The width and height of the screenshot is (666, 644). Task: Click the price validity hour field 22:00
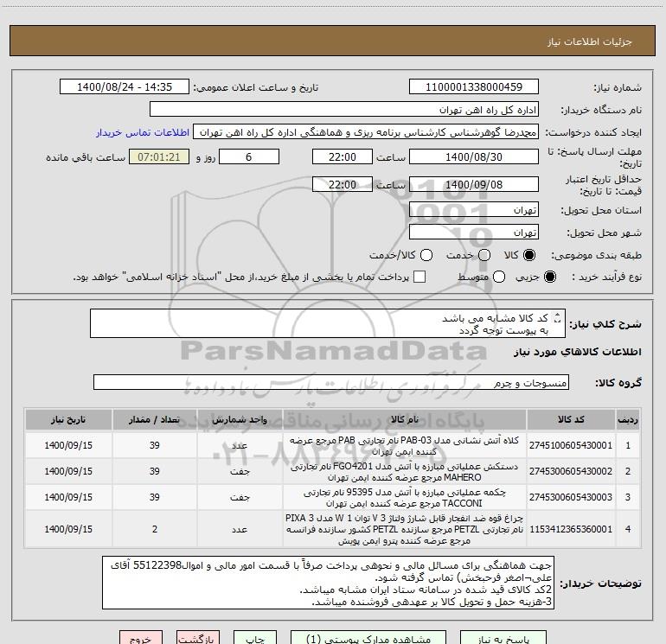coord(343,184)
